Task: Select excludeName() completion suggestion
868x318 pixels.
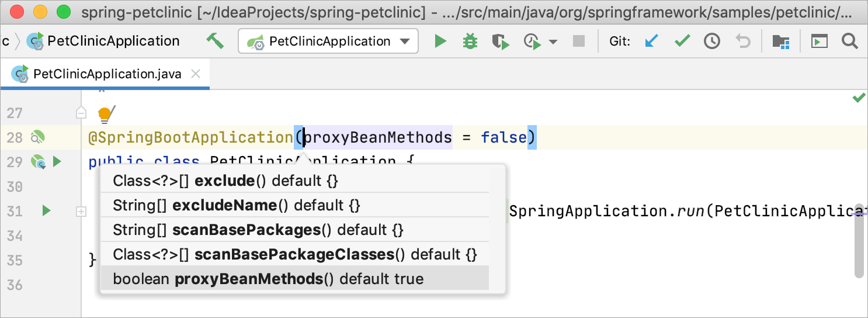Action: pyautogui.click(x=295, y=205)
